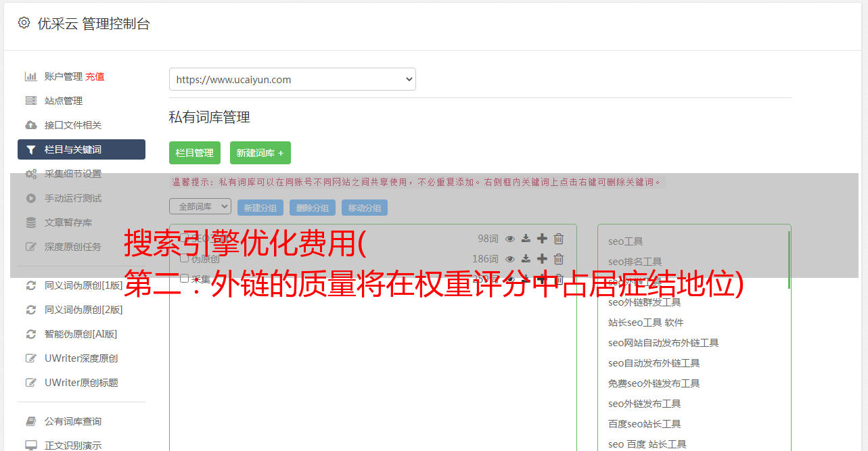The height and width of the screenshot is (451, 868).
Task: Click the 优采云 管理控制台 title
Action: coord(93,24)
